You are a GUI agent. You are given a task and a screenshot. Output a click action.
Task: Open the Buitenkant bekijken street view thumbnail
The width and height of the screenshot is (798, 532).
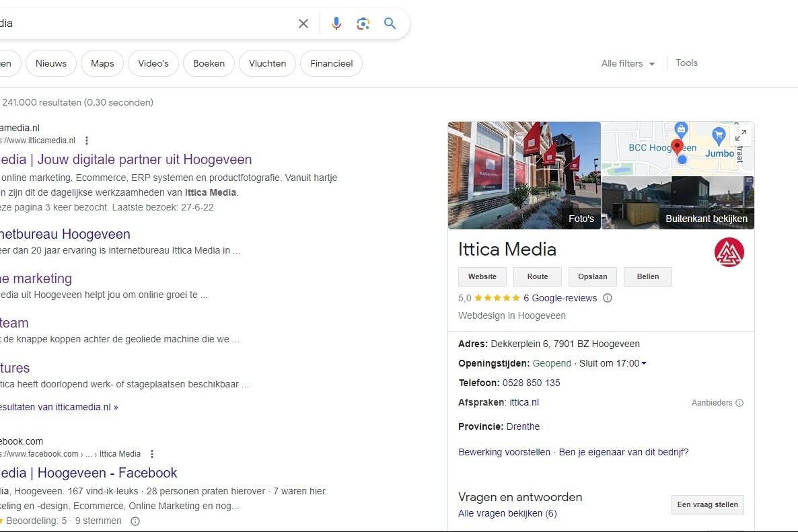678,203
